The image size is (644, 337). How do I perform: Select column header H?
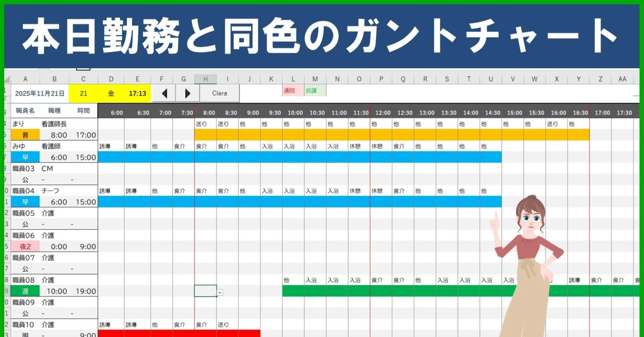tap(205, 79)
